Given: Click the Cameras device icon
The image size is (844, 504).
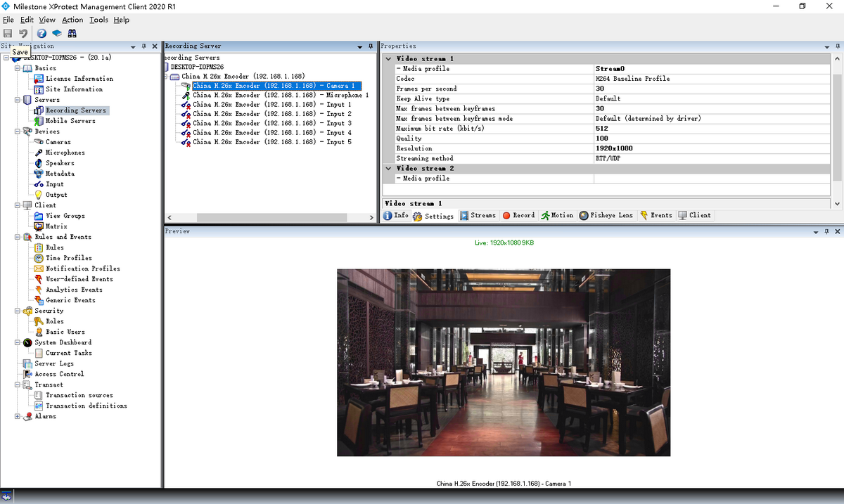Looking at the screenshot, I should point(39,142).
